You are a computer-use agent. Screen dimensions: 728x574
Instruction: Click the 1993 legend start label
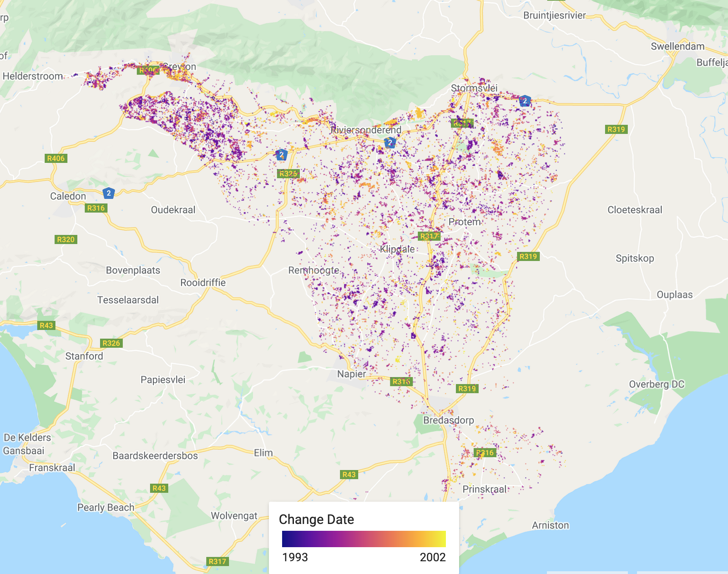(295, 557)
